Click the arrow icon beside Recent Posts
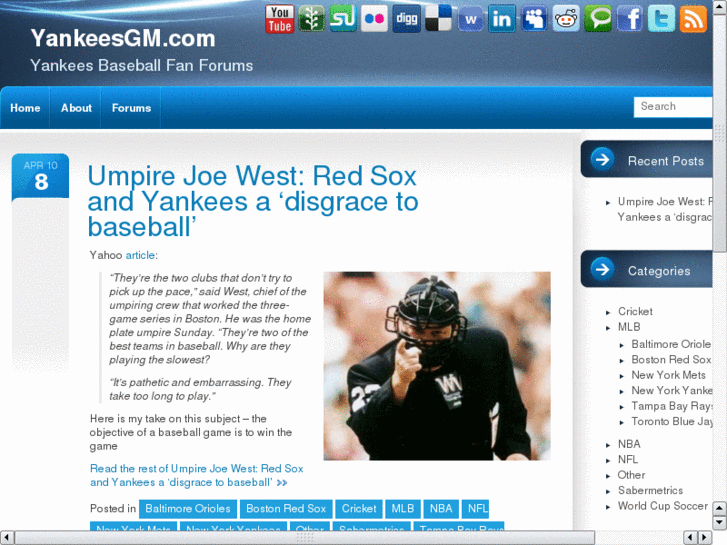727x545 pixels. click(602, 160)
